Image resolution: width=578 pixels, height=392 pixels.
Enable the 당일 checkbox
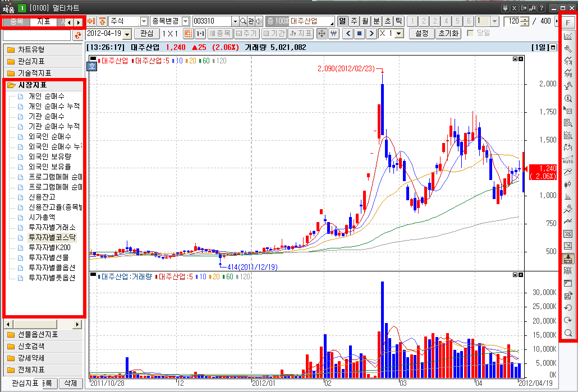click(470, 34)
